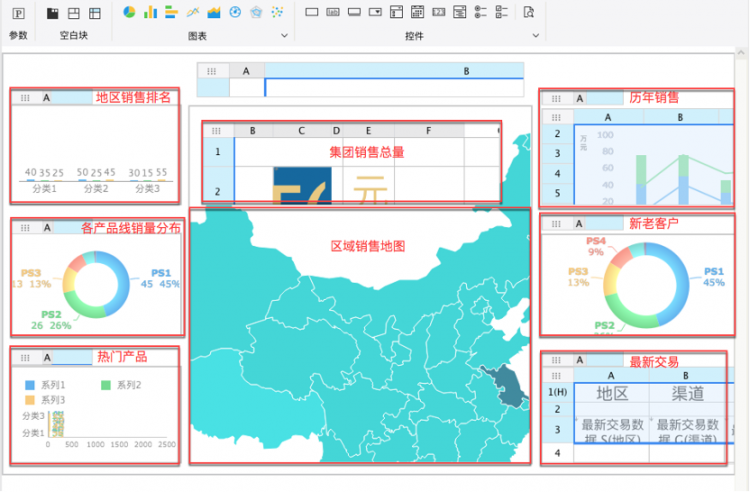Click the 最新交易数据 S(地区) cell

[x=612, y=430]
